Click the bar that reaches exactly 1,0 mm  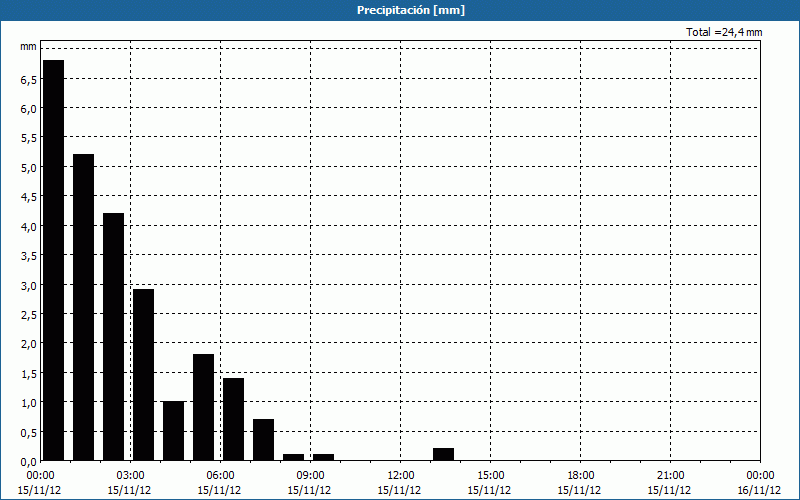coord(173,431)
